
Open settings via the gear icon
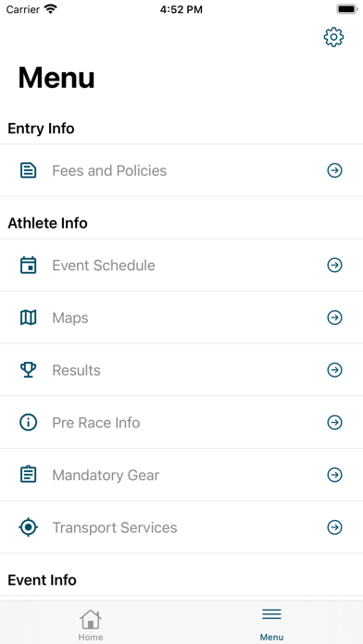[333, 37]
